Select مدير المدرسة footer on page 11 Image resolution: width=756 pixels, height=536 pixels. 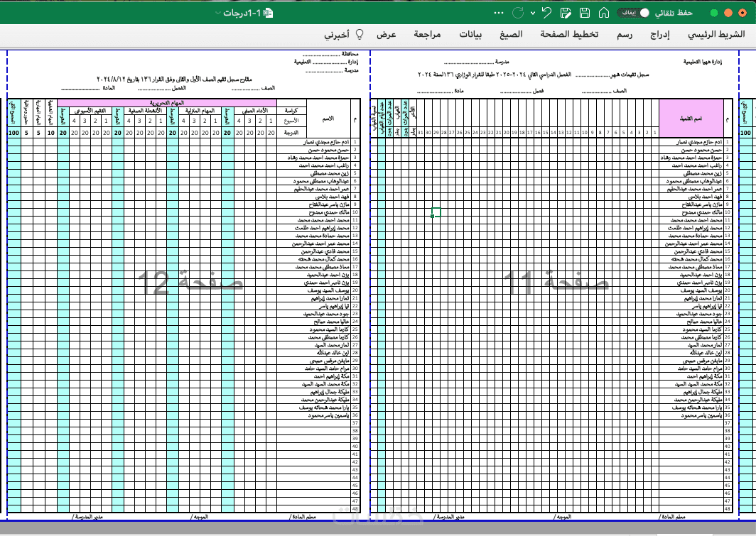pos(448,517)
